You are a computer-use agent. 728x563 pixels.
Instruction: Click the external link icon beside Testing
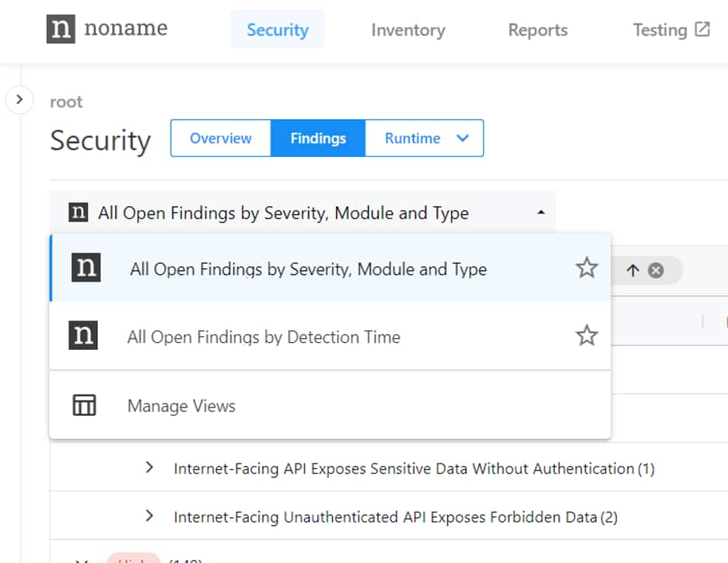coord(702,30)
